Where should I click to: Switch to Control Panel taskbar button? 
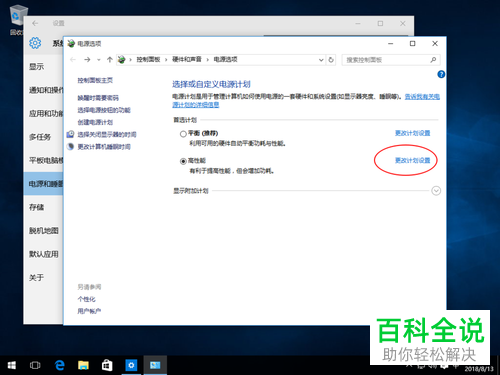(x=155, y=365)
